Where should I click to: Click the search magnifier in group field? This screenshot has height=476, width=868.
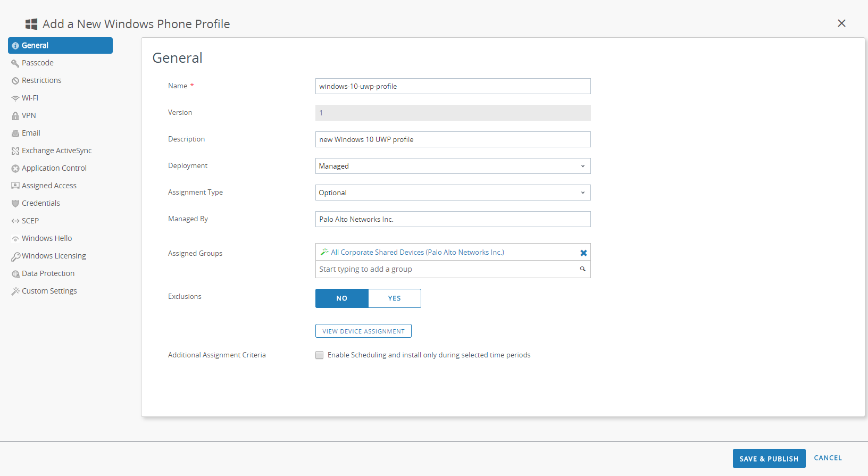(582, 269)
